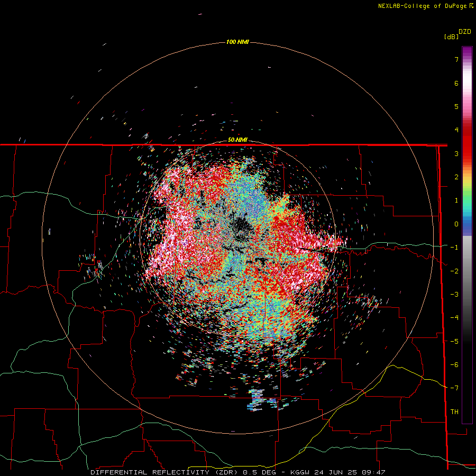Viewport: 476px width, 476px height.
Task: Click the -7 dB scale value
Action: pyautogui.click(x=454, y=388)
